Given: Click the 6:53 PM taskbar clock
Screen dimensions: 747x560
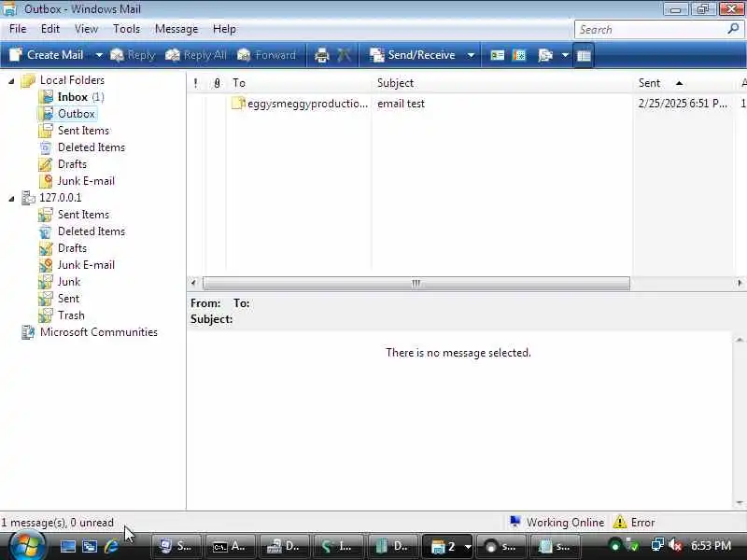Looking at the screenshot, I should [x=711, y=546].
